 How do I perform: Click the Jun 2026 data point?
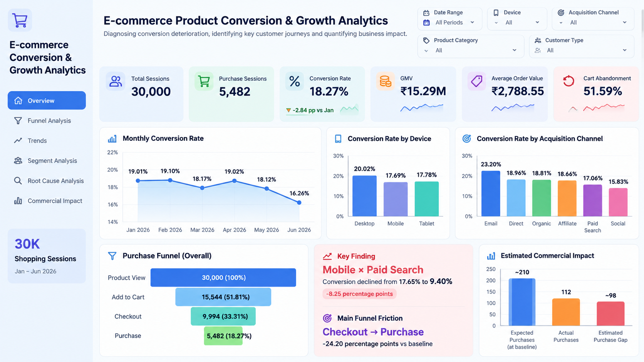point(299,202)
